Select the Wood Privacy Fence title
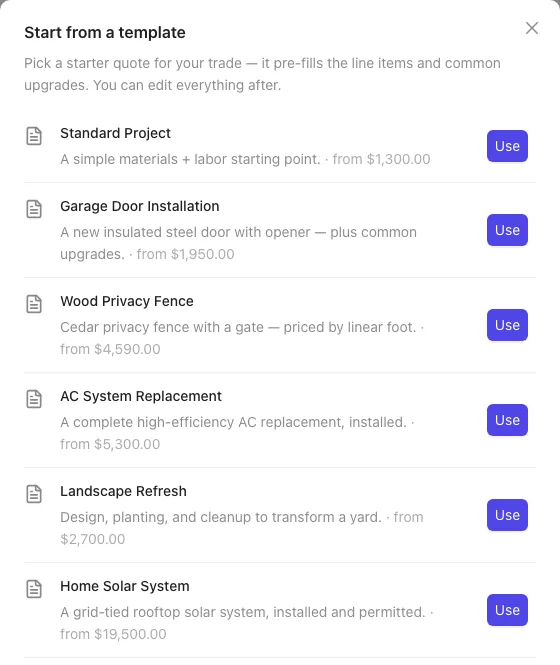 [127, 301]
